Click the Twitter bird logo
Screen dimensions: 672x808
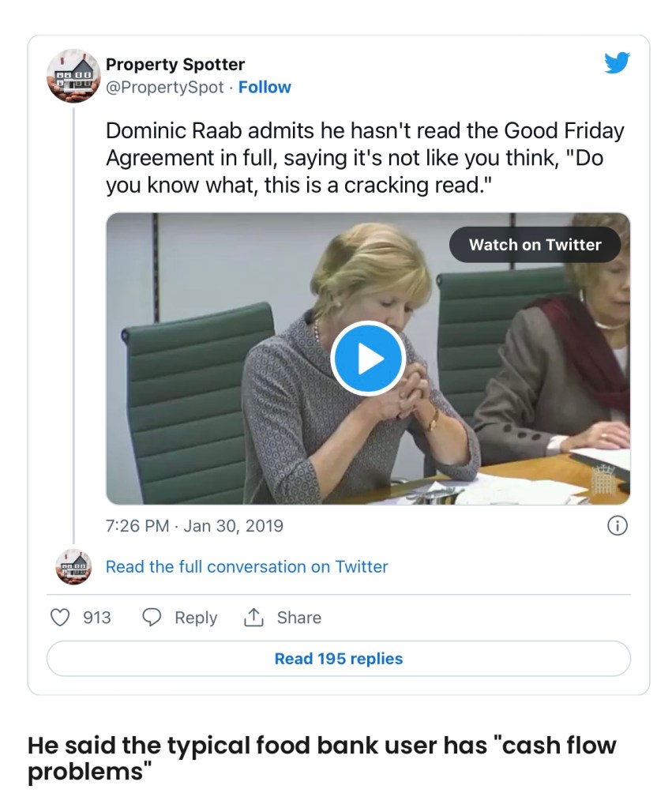(x=617, y=63)
